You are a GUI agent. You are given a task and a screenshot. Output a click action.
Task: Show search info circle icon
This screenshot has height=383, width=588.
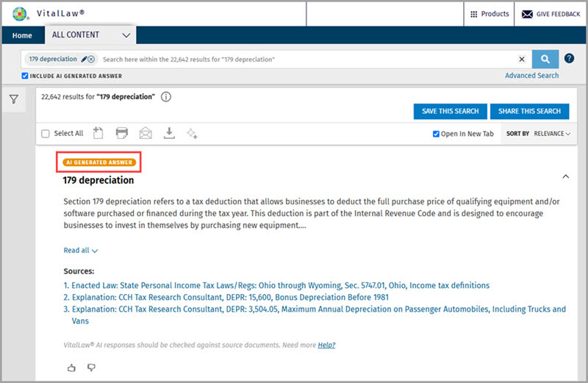coord(166,97)
